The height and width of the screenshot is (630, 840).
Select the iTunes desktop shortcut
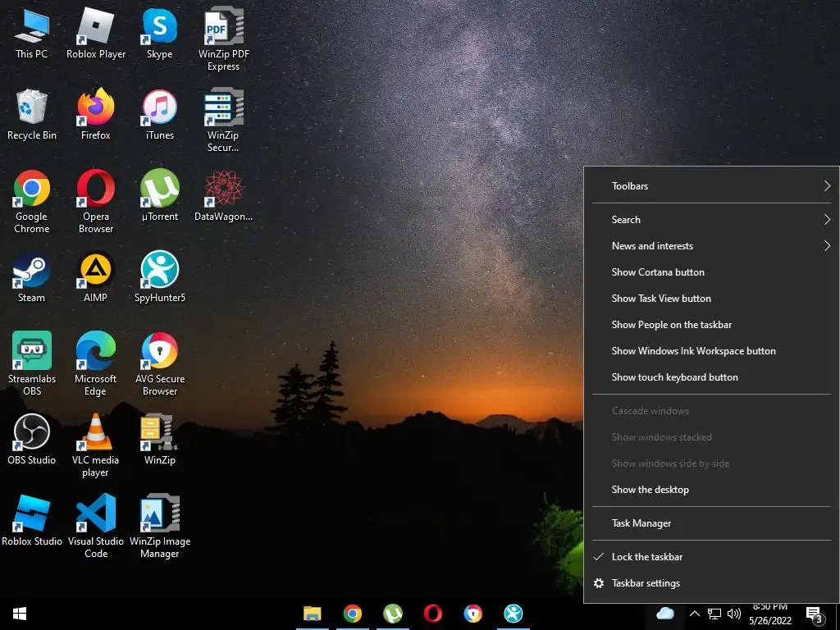[160, 115]
